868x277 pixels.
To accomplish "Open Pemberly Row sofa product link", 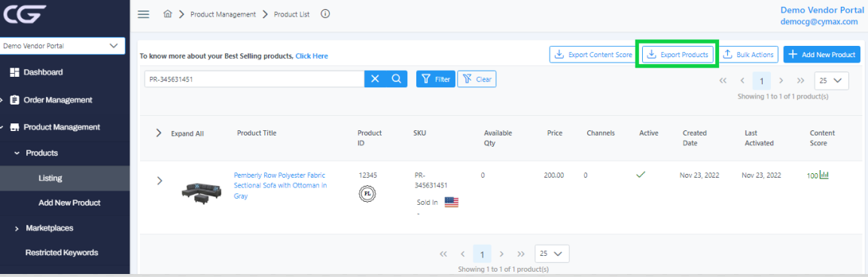I will tap(280, 185).
